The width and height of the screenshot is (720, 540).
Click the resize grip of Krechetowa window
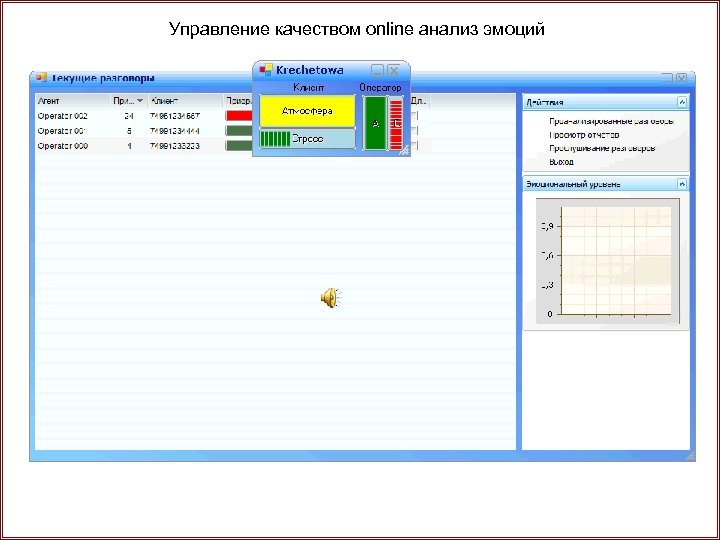404,150
